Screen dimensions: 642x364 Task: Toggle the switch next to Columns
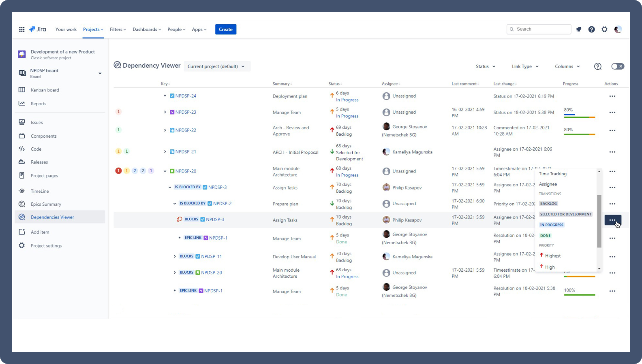(618, 66)
